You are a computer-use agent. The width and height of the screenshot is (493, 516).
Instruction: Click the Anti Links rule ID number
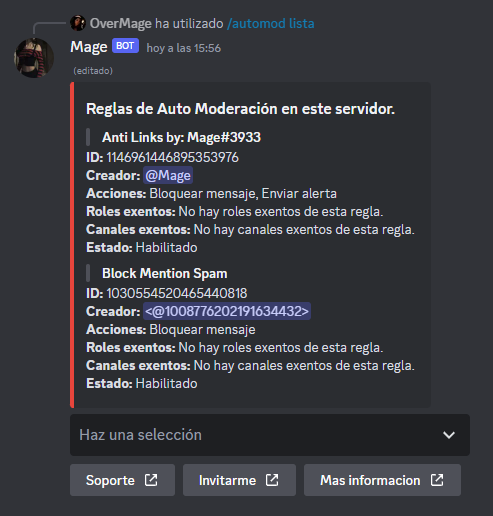click(x=173, y=157)
